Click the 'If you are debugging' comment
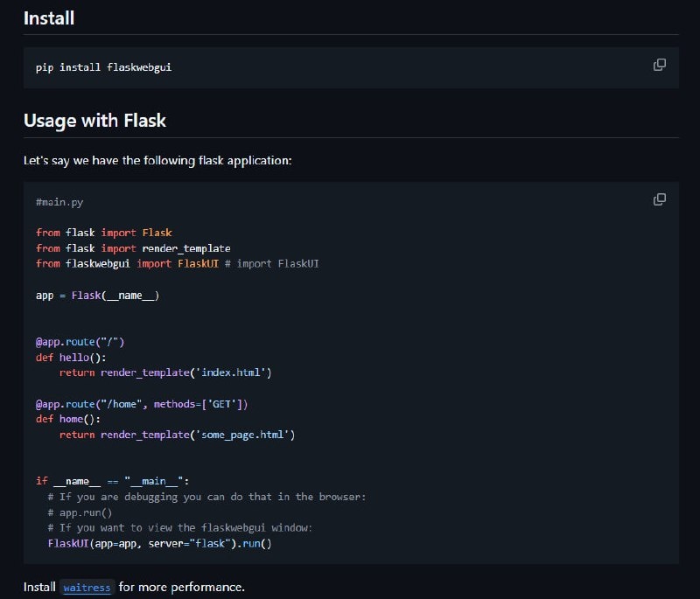 point(206,497)
